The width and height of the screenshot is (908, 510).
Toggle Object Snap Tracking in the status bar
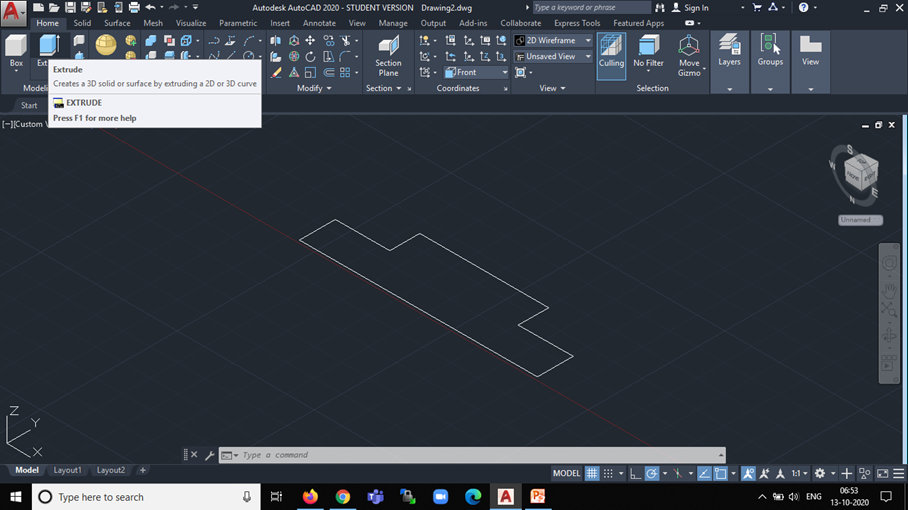pos(704,474)
